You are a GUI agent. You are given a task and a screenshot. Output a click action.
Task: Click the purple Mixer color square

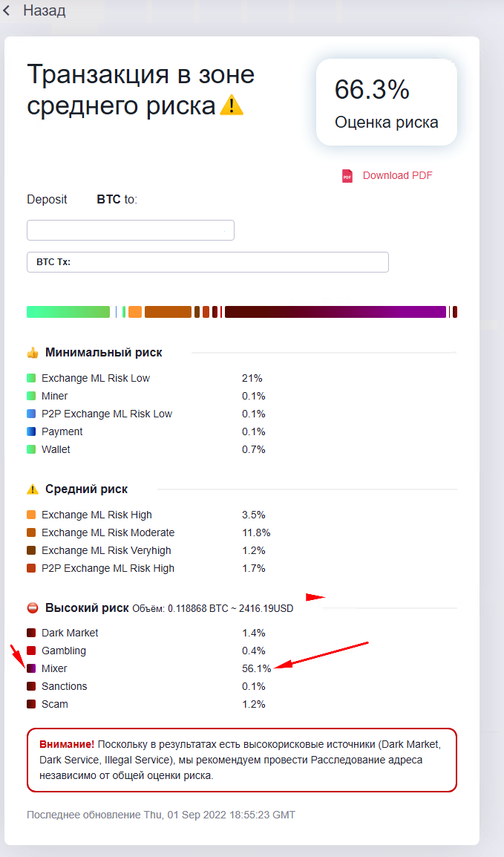click(x=31, y=668)
